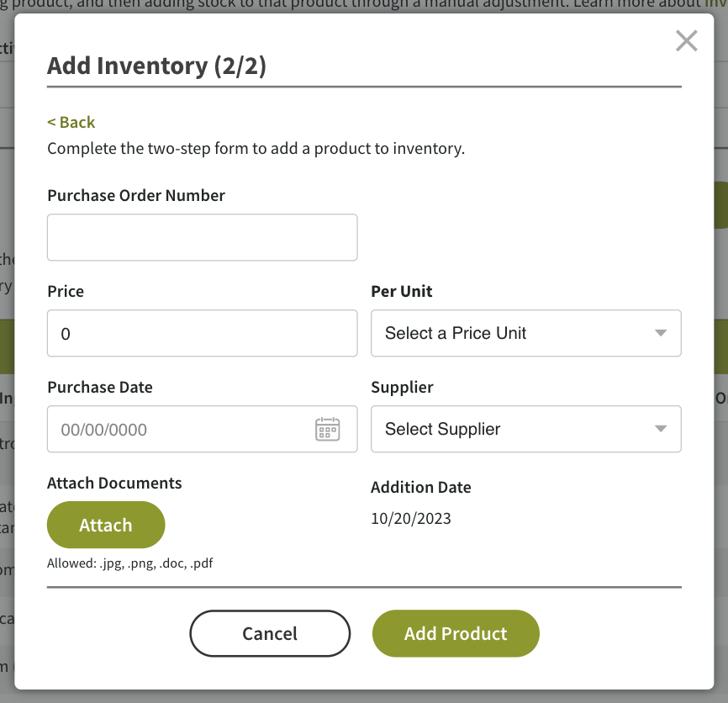
Task: Click the Per Unit dropdown chevron icon
Action: point(661,333)
